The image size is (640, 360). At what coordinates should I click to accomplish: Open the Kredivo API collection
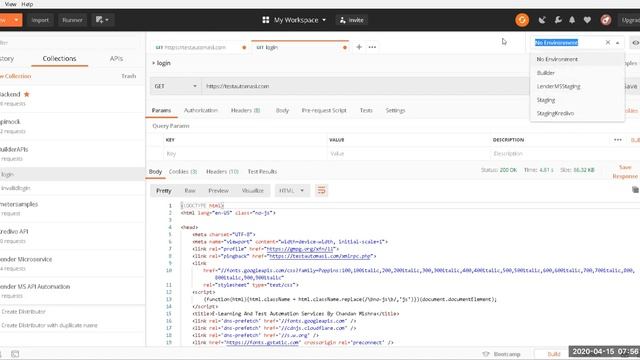pos(72,236)
